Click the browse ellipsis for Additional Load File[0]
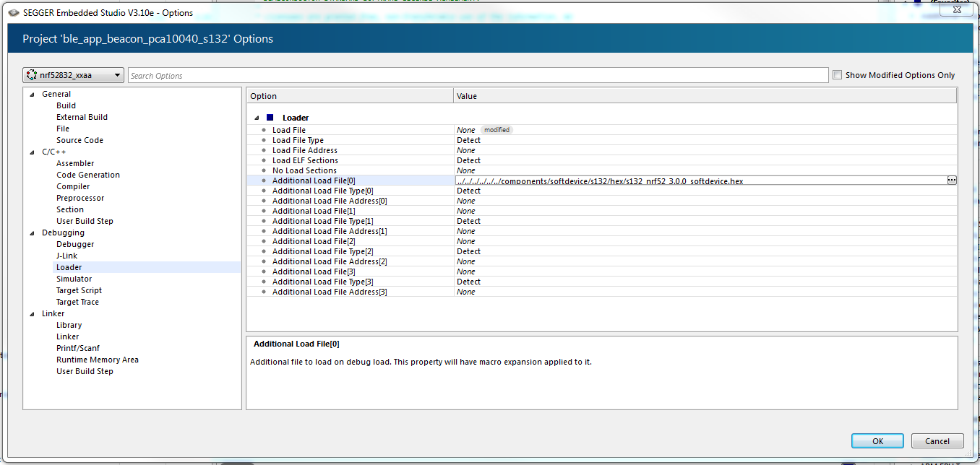This screenshot has width=980, height=465. point(952,181)
